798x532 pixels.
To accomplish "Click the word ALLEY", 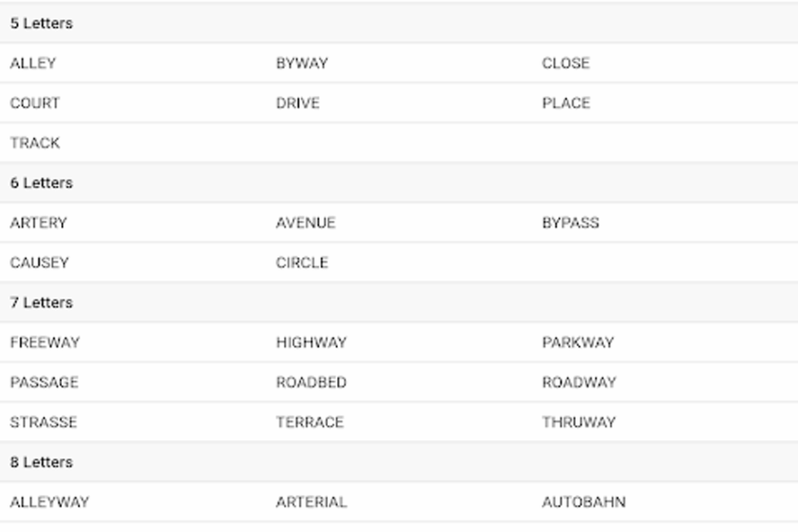I will (x=33, y=63).
